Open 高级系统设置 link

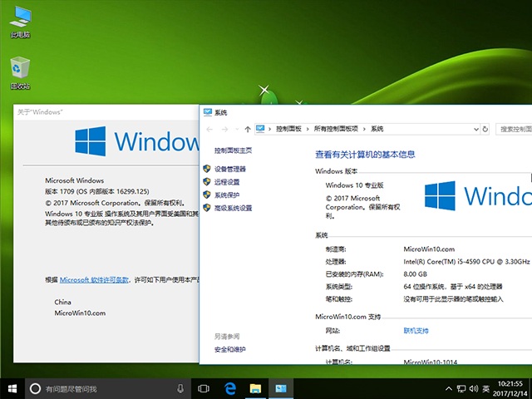tap(233, 208)
